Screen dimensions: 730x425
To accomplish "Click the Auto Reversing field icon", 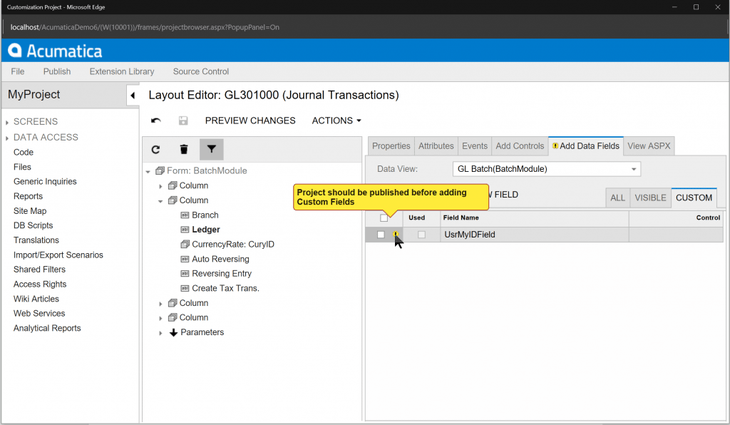I will [x=185, y=259].
